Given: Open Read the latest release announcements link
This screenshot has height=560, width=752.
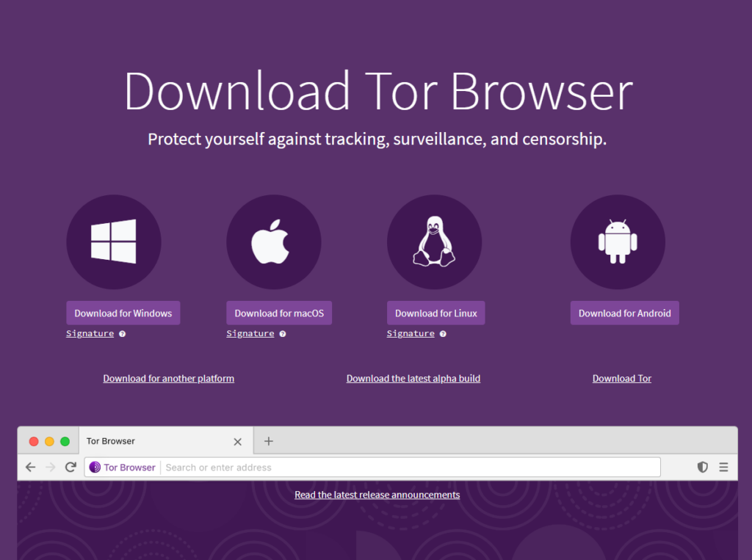Looking at the screenshot, I should pos(377,495).
